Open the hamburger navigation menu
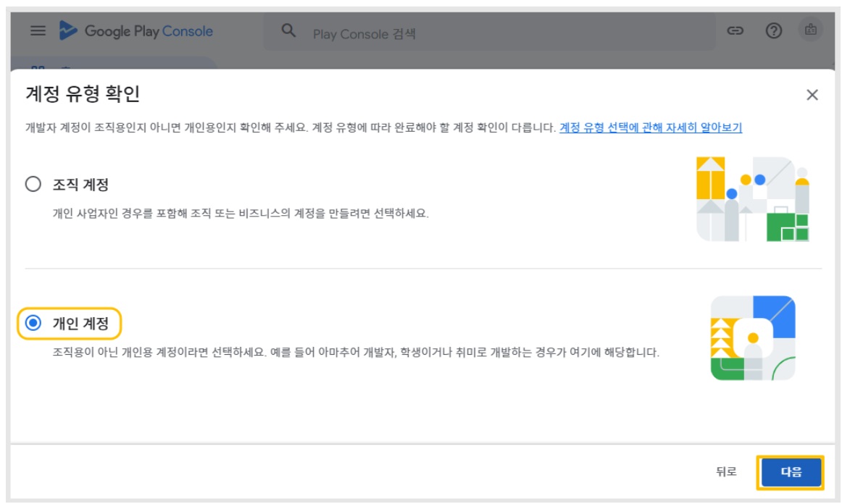The image size is (842, 504). point(38,30)
